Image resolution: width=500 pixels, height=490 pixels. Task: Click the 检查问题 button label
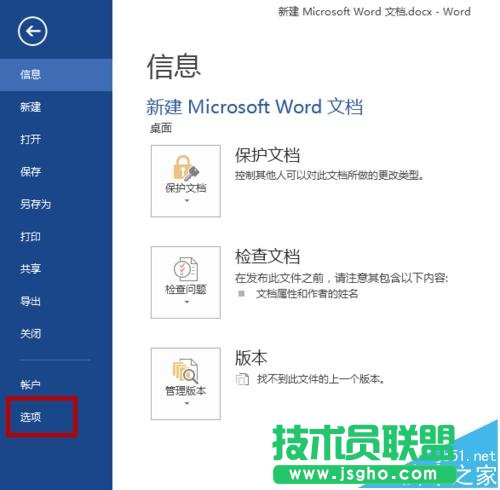click(186, 289)
